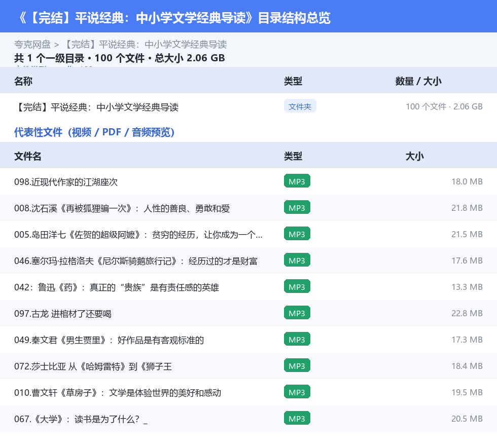Click the 13.3 MB size value
Screen dimensions: 497x448
click(467, 287)
